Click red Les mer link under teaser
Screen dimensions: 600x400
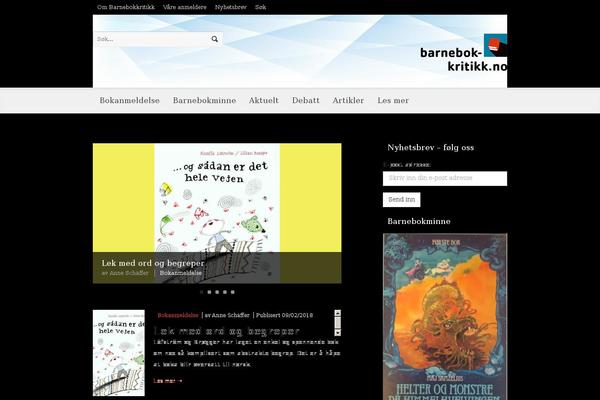pos(168,381)
